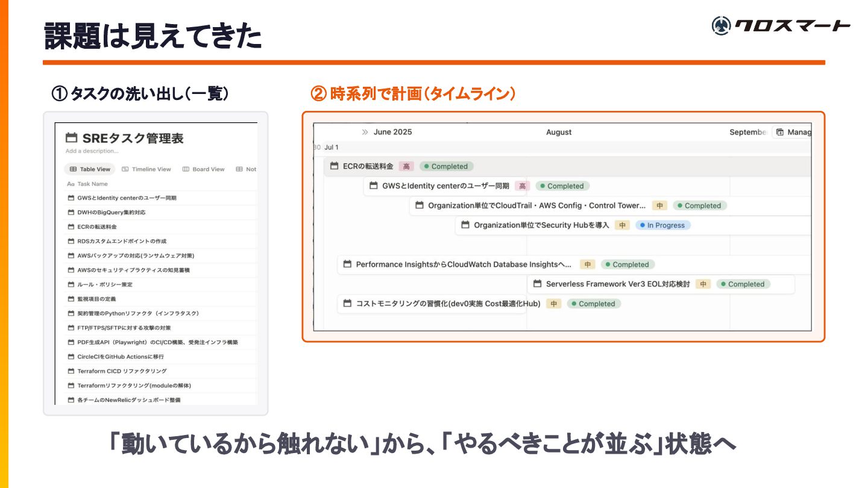Viewport: 868px width, 488px height.
Task: Open the 契約管理のPythonリファクタ task
Action: 138,313
